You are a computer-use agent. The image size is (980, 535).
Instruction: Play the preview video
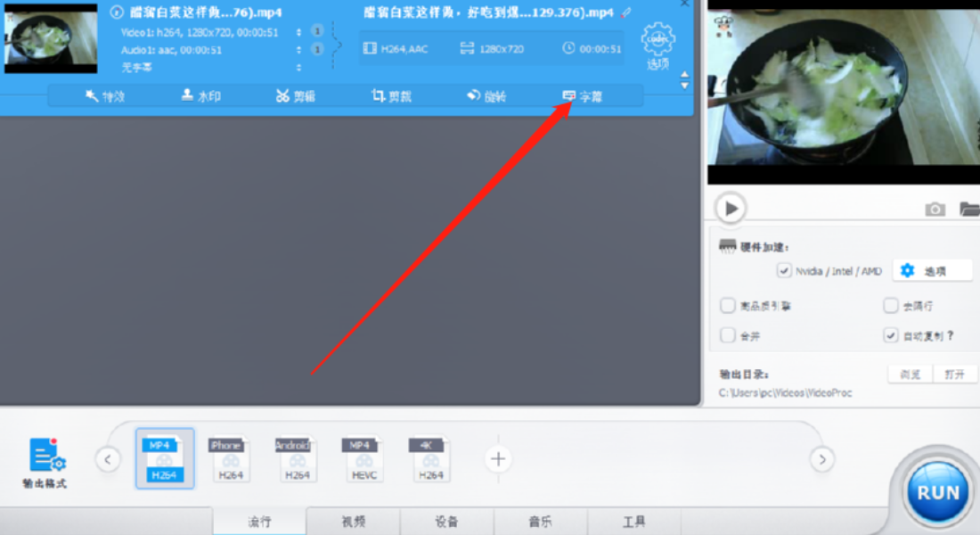pyautogui.click(x=731, y=209)
